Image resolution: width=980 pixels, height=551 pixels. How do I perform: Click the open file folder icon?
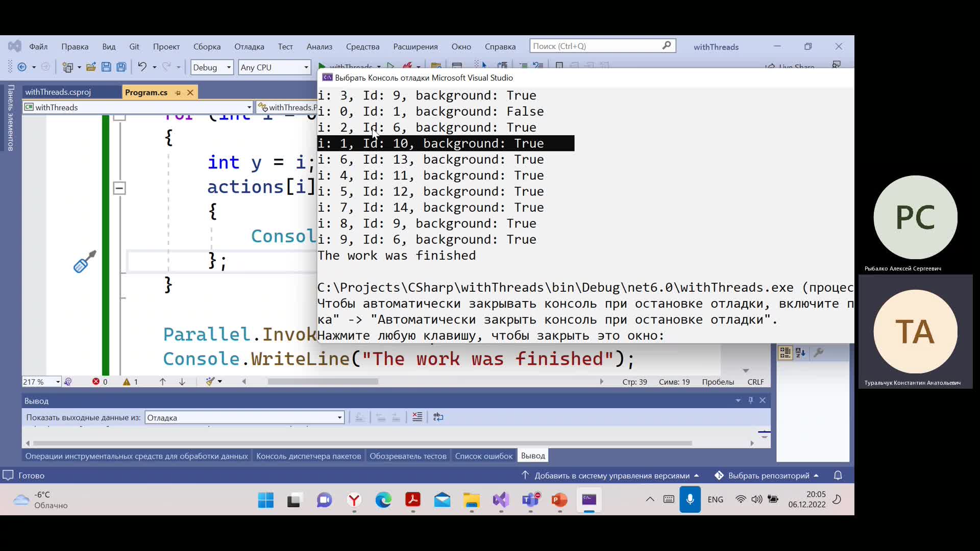tap(91, 67)
